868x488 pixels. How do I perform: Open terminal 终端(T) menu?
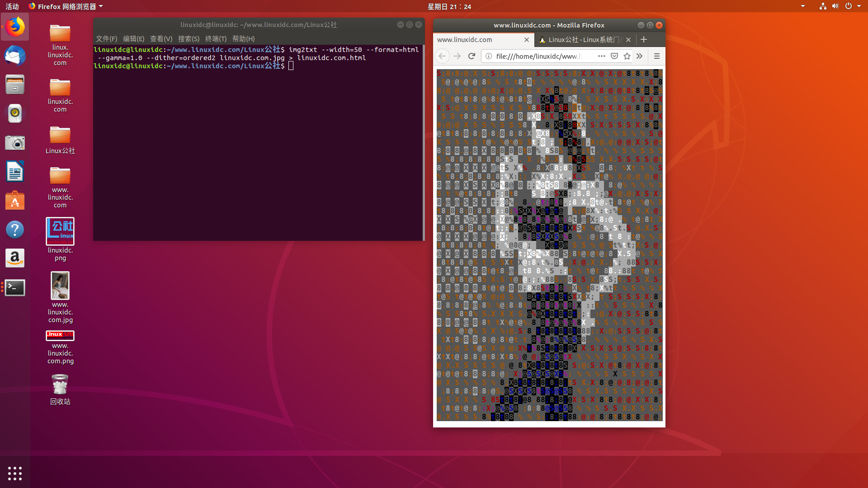(216, 39)
